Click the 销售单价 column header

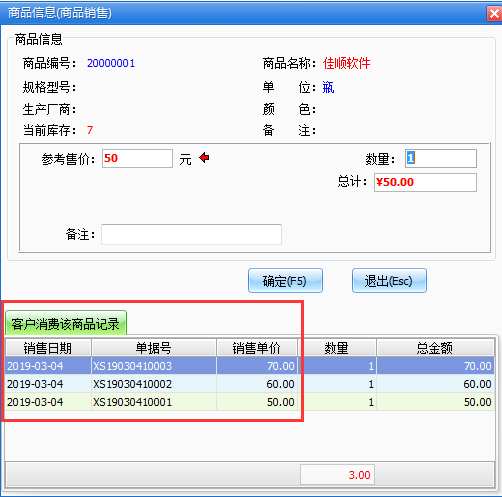pyautogui.click(x=257, y=348)
